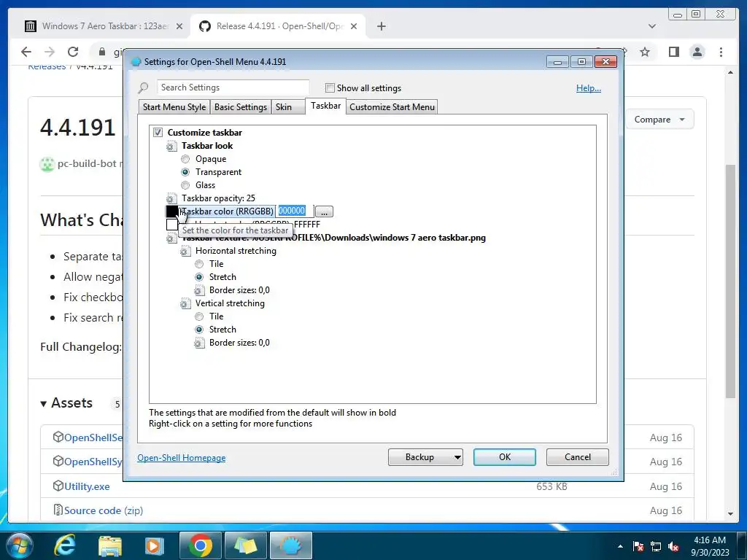
Task: Switch to Chrome on the taskbar
Action: [201, 545]
